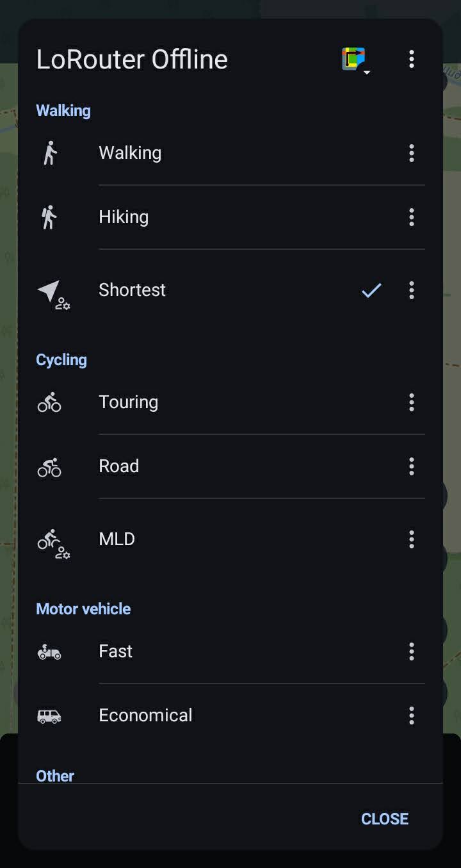The image size is (461, 868).
Task: Click the Fast motorcycle icon
Action: (49, 651)
